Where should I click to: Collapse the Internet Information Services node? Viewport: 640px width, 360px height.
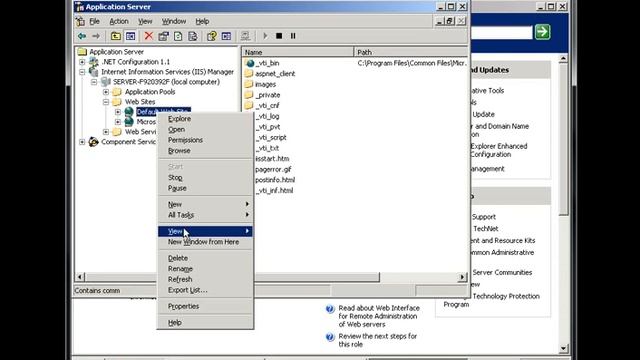pos(82,72)
